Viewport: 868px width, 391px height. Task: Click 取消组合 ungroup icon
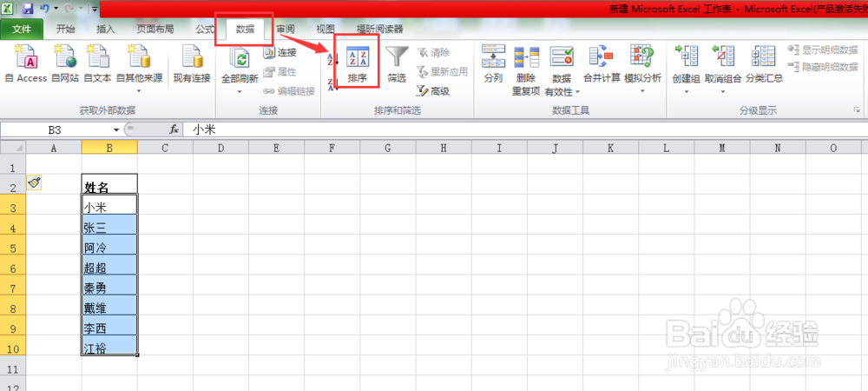pyautogui.click(x=723, y=56)
